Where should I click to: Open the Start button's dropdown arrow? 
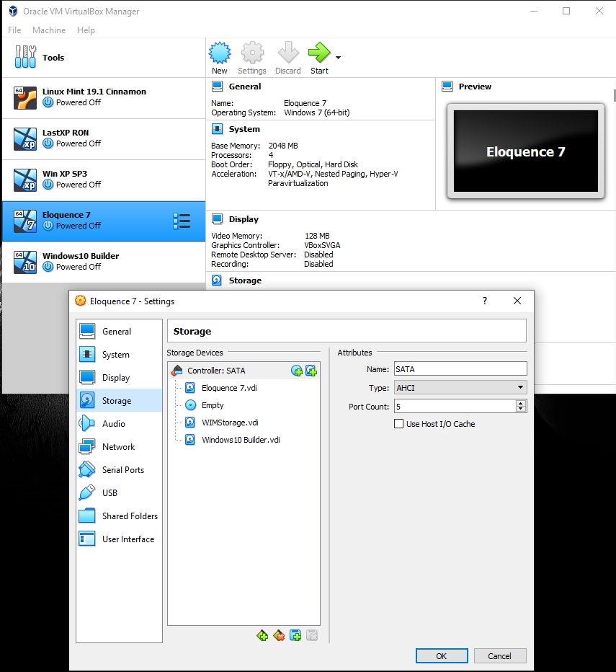click(x=338, y=58)
